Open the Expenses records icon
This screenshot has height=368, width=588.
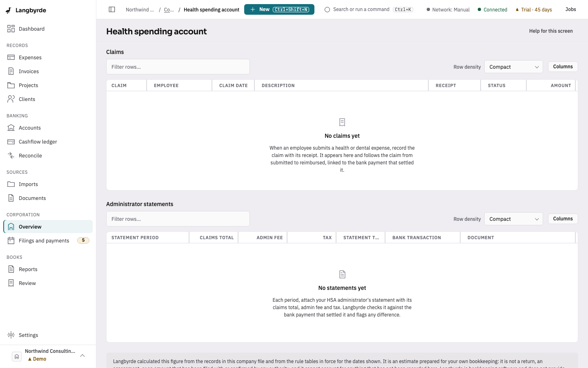click(11, 58)
